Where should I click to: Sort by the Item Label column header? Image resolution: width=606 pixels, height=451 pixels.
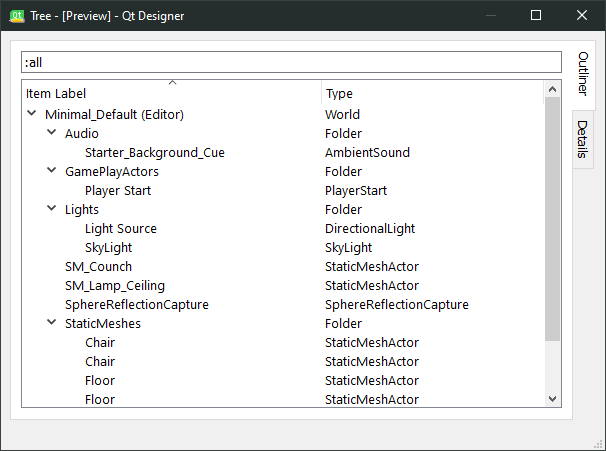170,93
